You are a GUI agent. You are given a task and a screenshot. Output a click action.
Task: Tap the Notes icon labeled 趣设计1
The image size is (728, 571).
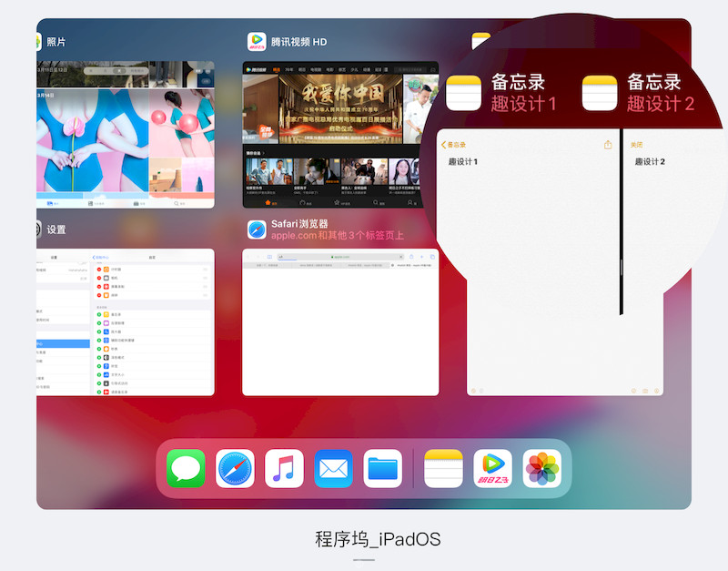pos(463,93)
